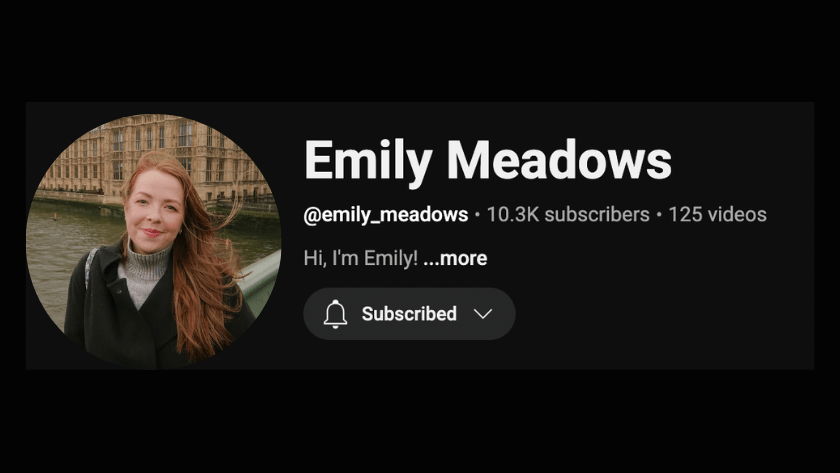Click the "Hi, I'm Emily!" description text
840x473 pixels.
click(361, 258)
